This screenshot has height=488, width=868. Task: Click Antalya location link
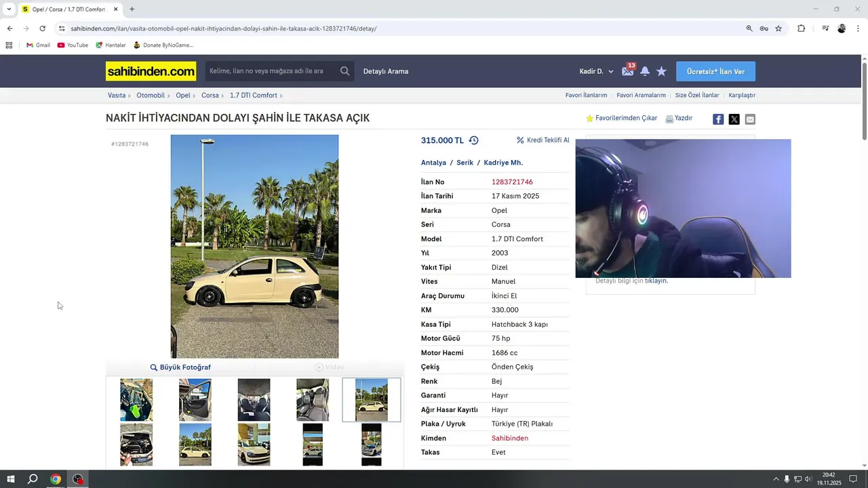(x=433, y=163)
